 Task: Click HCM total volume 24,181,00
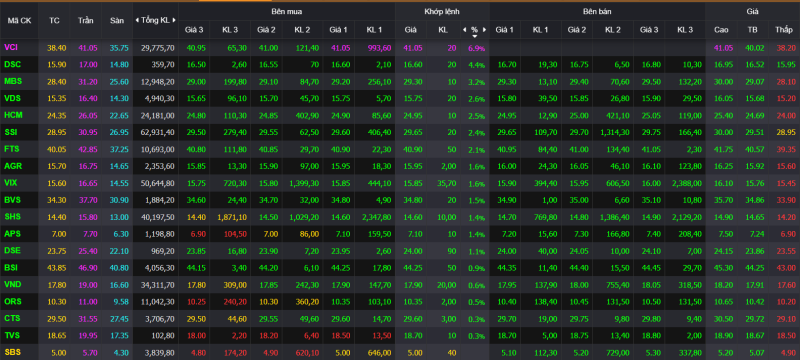pyautogui.click(x=158, y=116)
